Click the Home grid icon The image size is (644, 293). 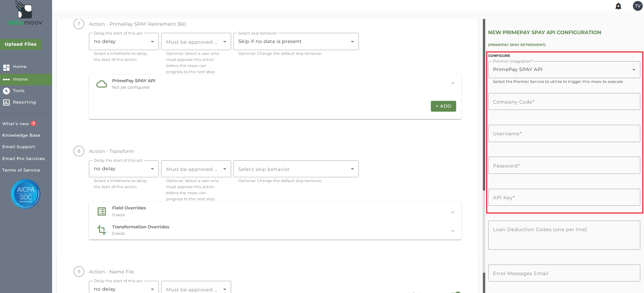[6, 67]
